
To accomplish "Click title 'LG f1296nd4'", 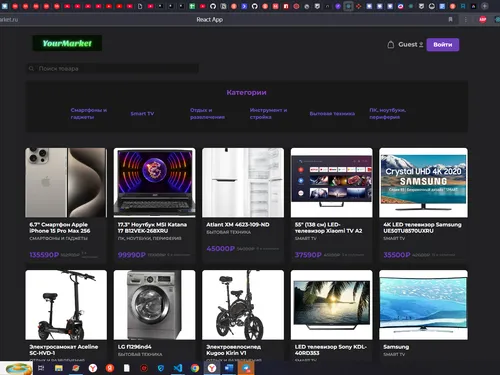I will pyautogui.click(x=134, y=347).
